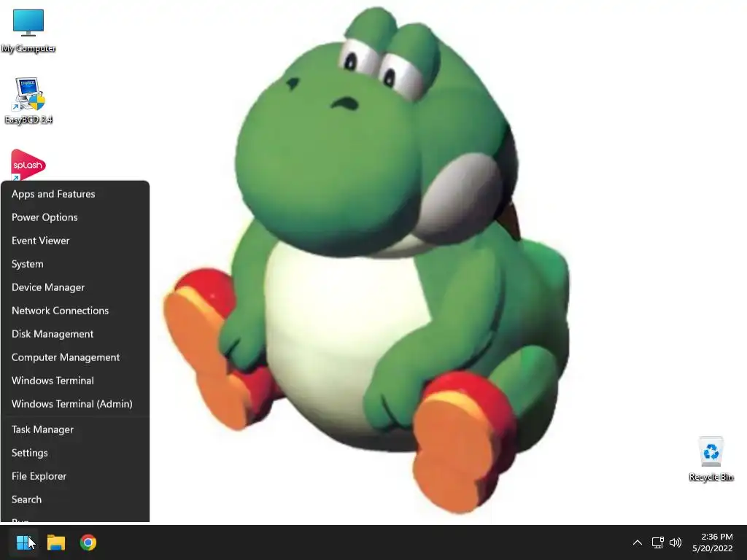The height and width of the screenshot is (560, 747).
Task: Open the network status tray icon
Action: click(x=658, y=542)
